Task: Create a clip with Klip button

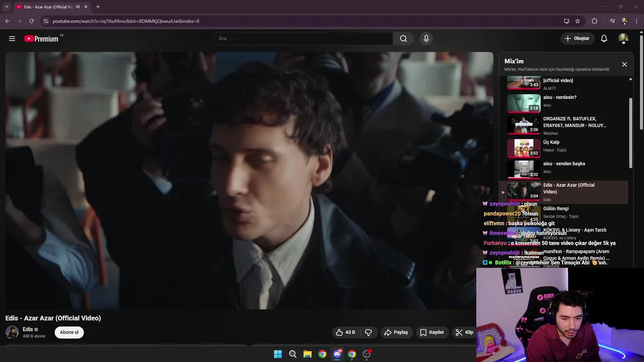Action: point(464,332)
